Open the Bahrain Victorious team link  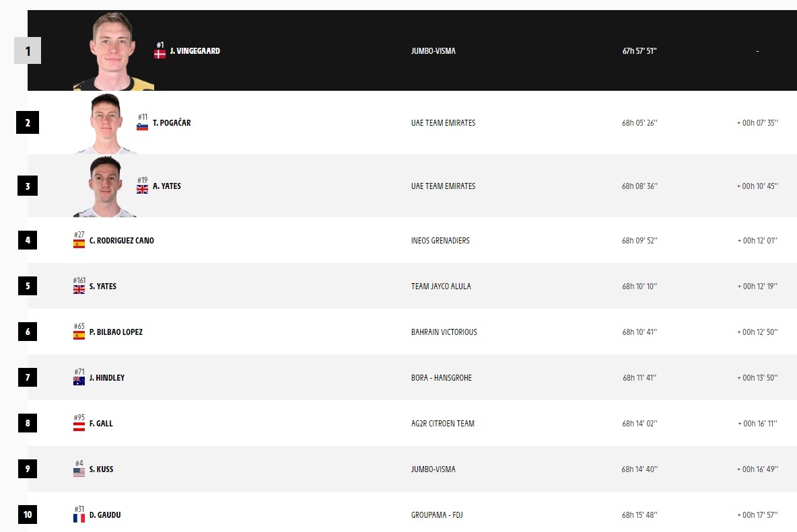pos(444,332)
